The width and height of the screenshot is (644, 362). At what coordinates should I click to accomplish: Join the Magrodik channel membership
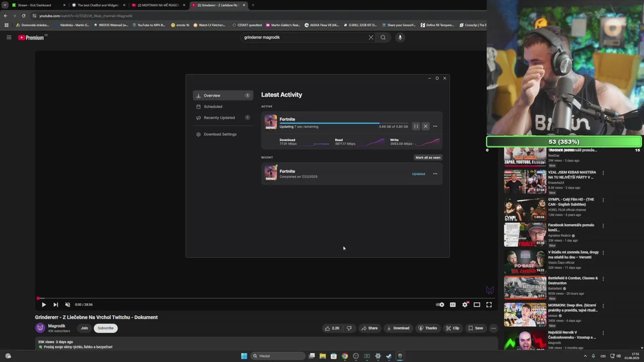point(84,328)
